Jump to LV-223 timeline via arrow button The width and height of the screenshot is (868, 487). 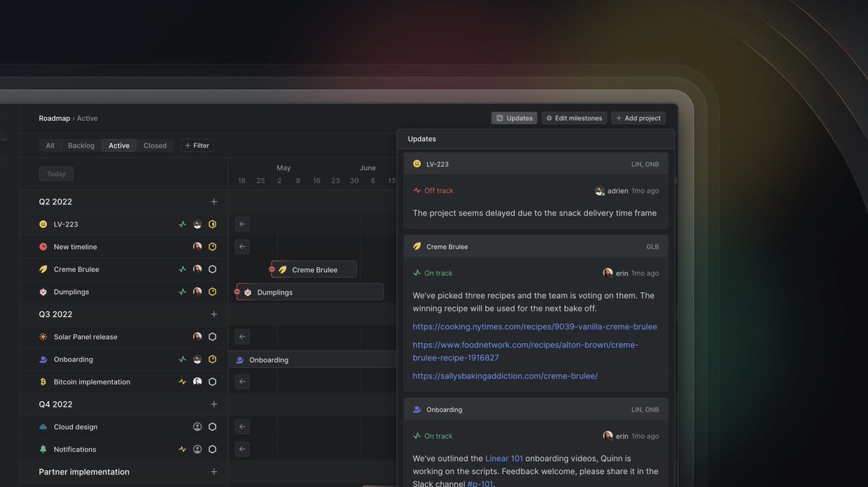pyautogui.click(x=242, y=224)
